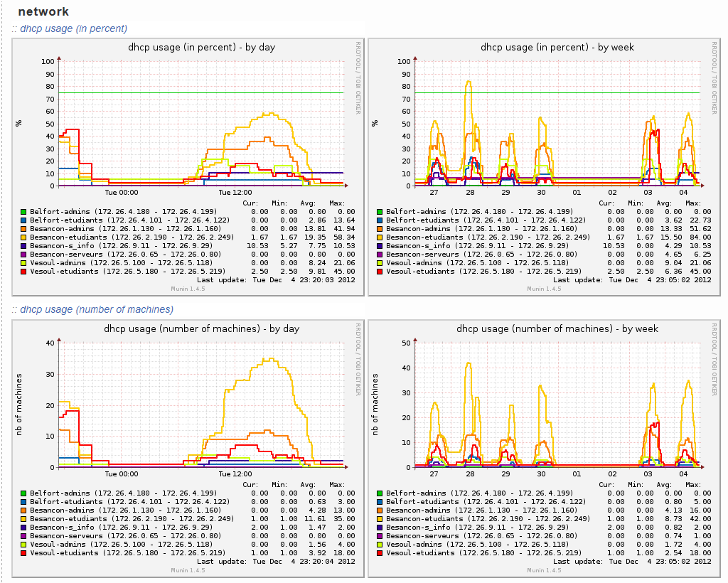Click Besancon-s_info swatch in machines by week legend
This screenshot has width=728, height=583.
click(380, 528)
